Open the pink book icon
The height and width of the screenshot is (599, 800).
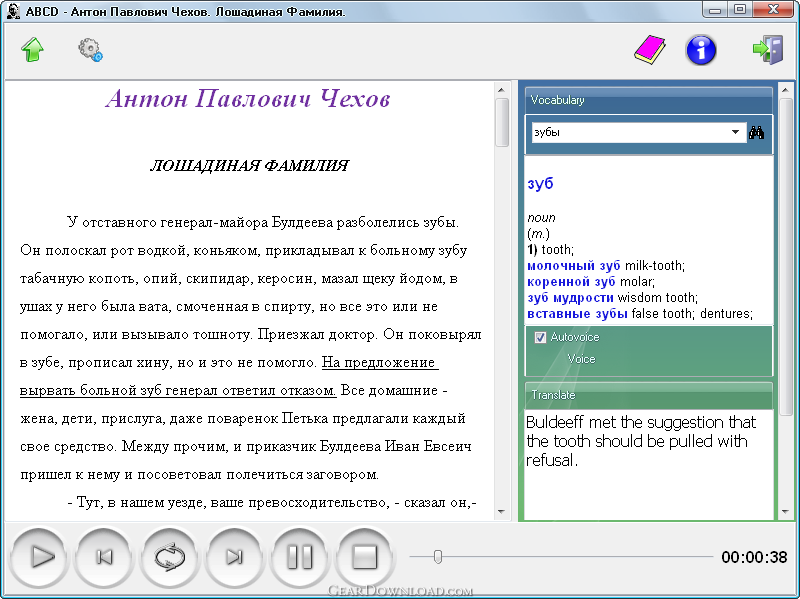tap(649, 50)
